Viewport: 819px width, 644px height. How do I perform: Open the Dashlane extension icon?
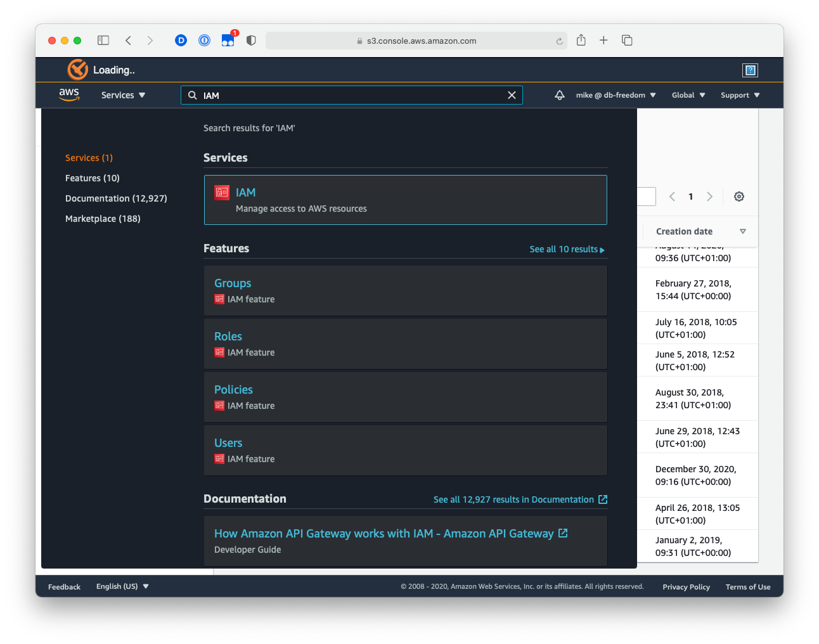pos(181,41)
